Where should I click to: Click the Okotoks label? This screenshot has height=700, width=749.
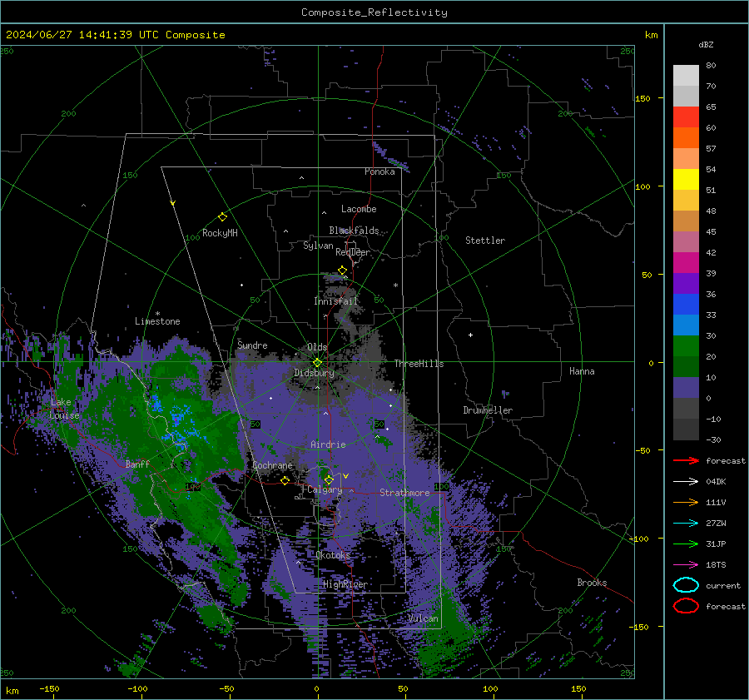334,555
